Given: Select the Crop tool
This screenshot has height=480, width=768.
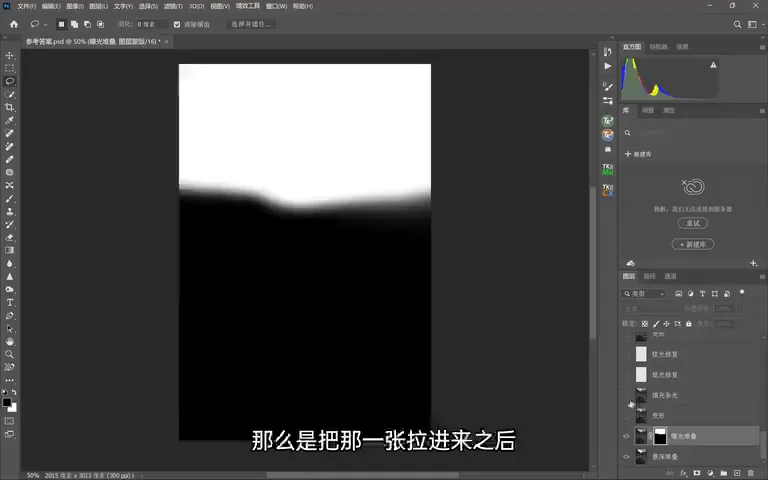Looking at the screenshot, I should (9, 107).
